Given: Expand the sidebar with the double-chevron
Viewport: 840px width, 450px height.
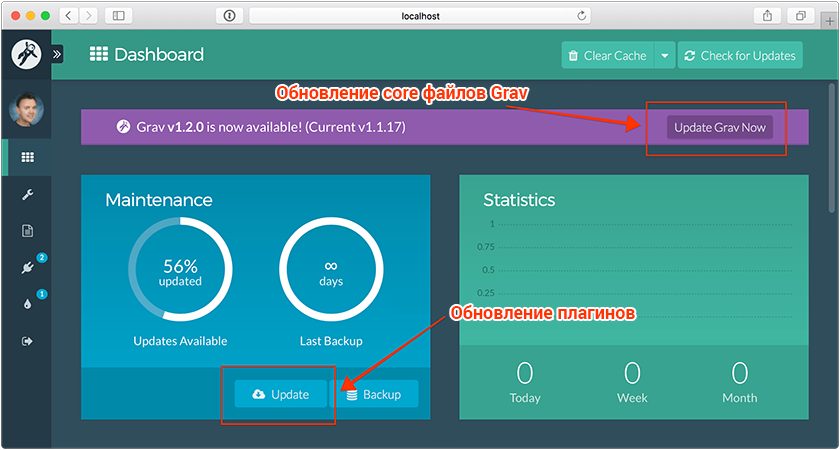Looking at the screenshot, I should coord(57,54).
